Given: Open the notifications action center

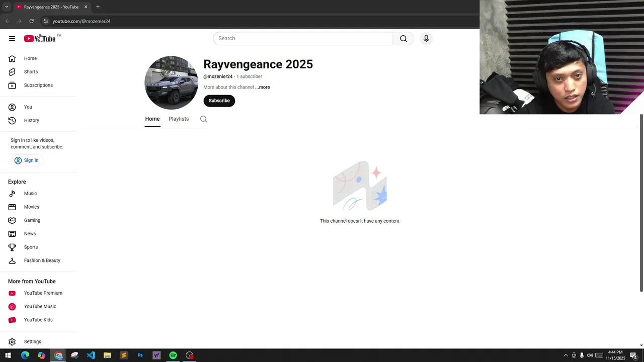Looking at the screenshot, I should coord(633,355).
